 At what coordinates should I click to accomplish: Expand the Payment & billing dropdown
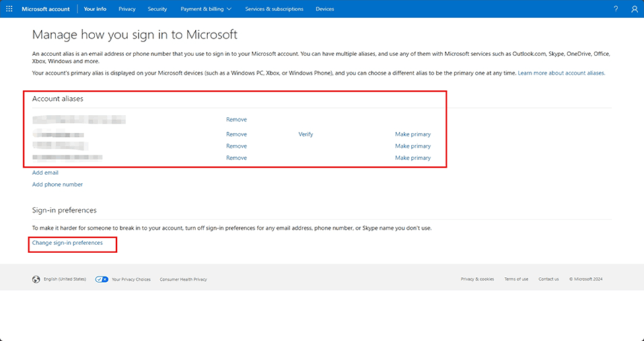point(206,9)
